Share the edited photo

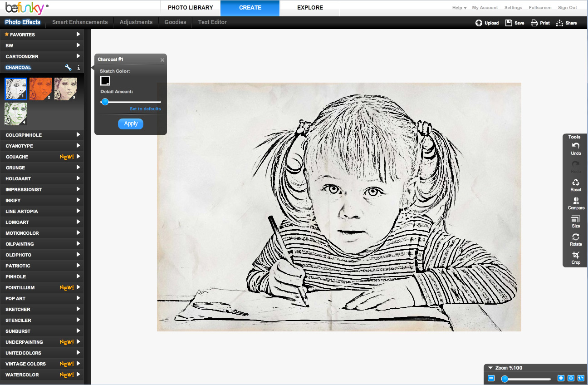pos(566,22)
